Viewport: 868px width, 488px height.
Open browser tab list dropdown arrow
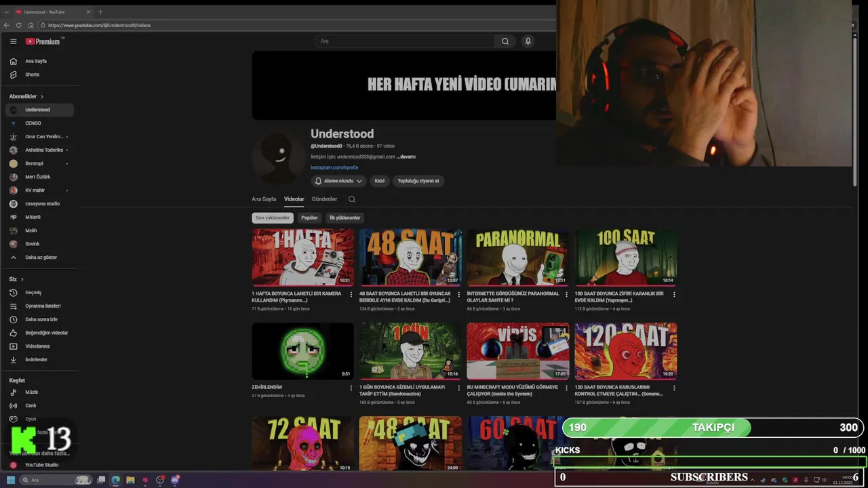[7, 12]
